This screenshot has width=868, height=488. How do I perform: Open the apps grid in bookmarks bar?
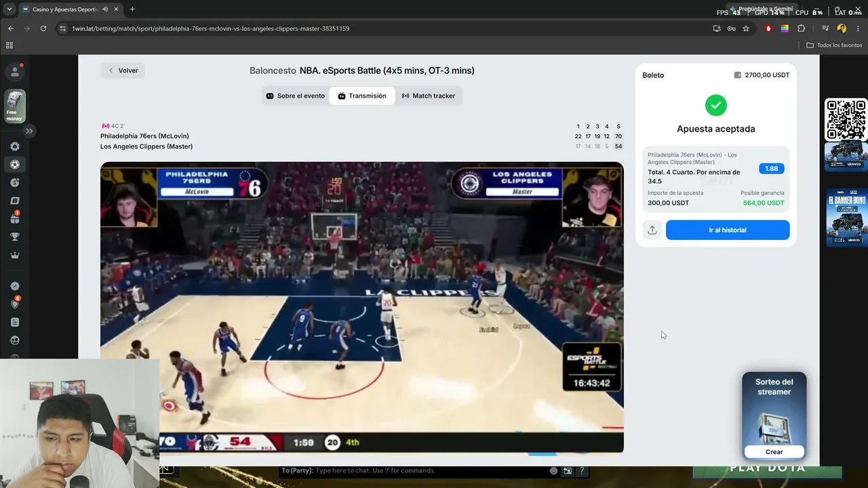pyautogui.click(x=9, y=45)
